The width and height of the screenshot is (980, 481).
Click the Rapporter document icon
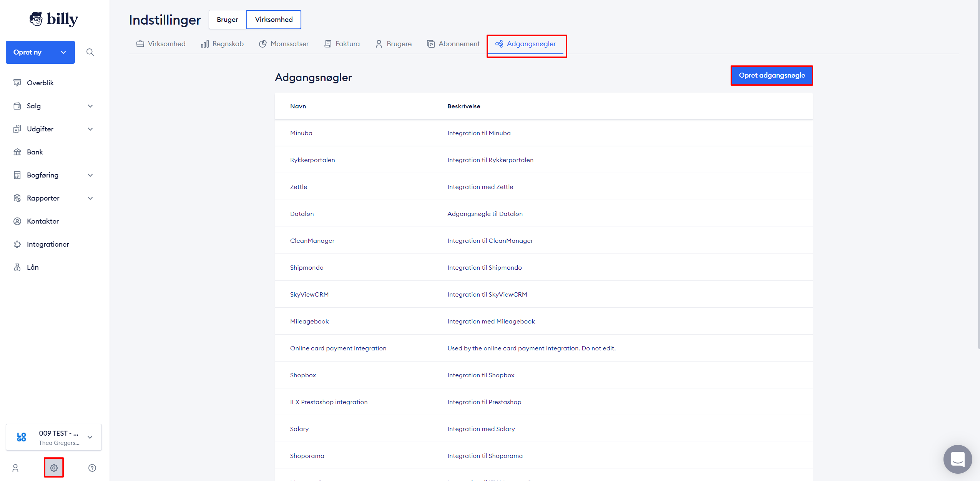pos(17,198)
